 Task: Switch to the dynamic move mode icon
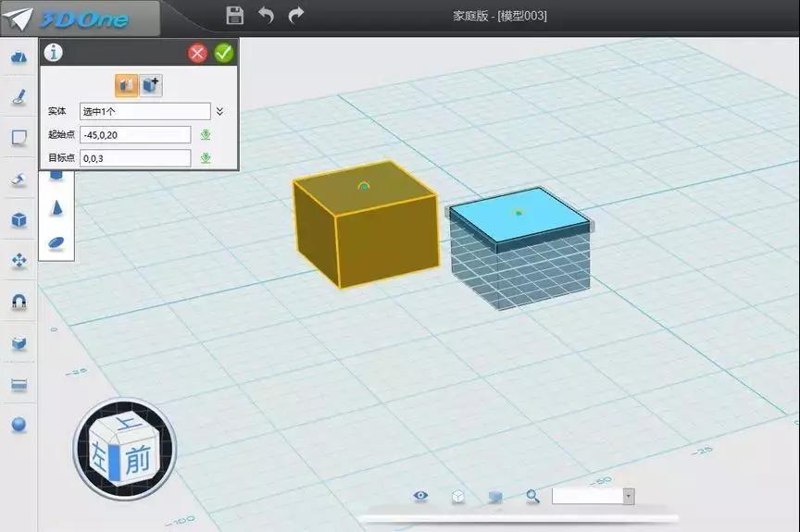coord(151,86)
